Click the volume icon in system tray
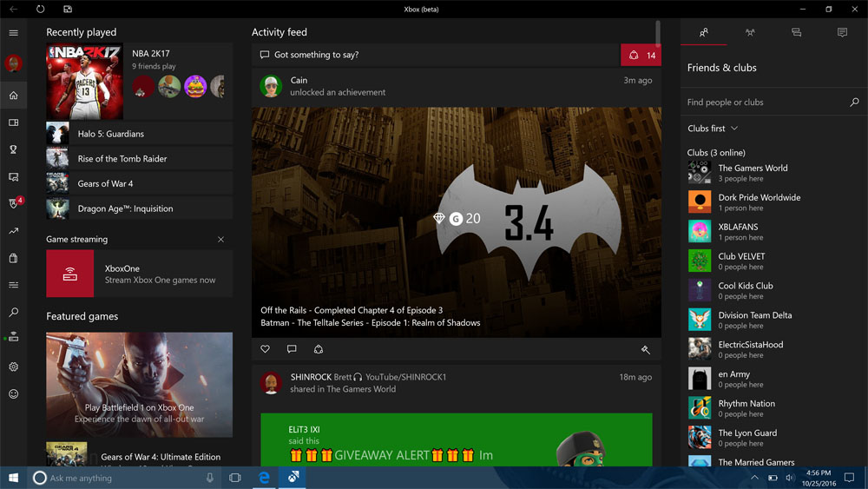Viewport: 868px width, 489px height. click(790, 478)
